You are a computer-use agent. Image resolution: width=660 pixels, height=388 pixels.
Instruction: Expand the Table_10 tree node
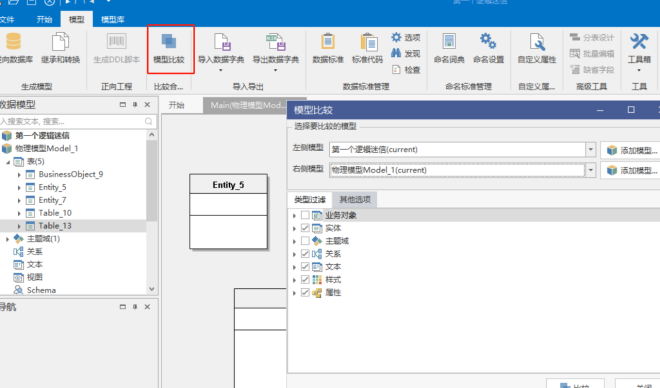(x=19, y=213)
